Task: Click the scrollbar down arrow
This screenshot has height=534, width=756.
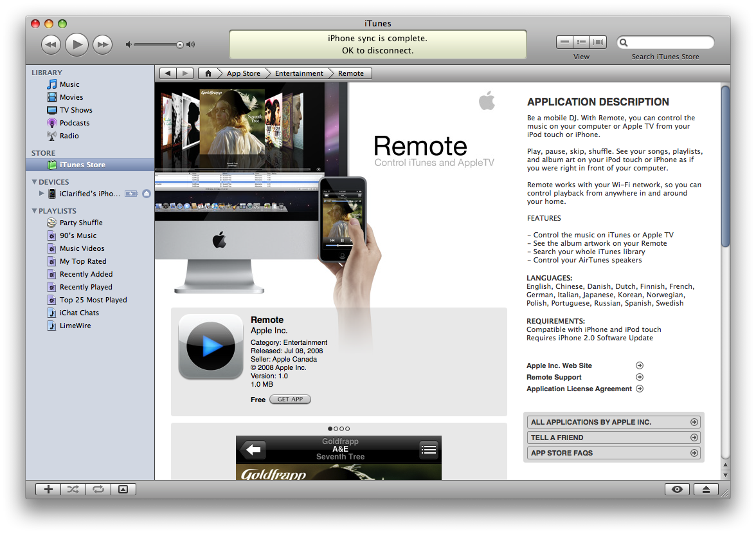Action: click(726, 475)
